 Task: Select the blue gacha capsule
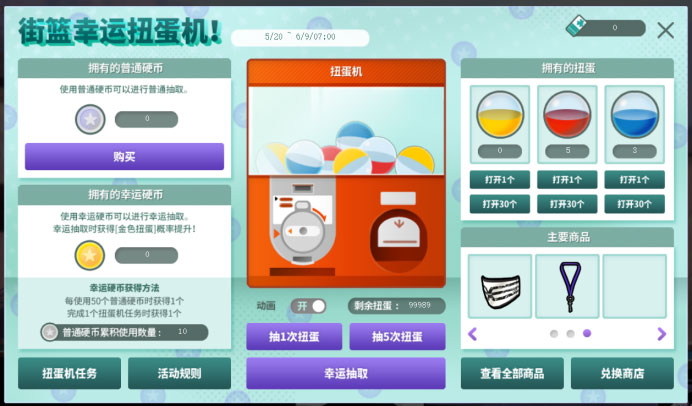click(x=635, y=115)
